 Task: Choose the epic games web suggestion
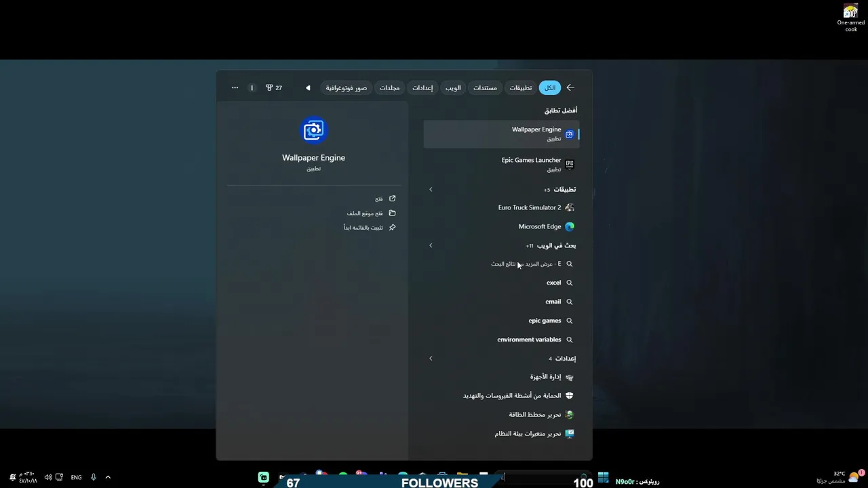[502, 321]
